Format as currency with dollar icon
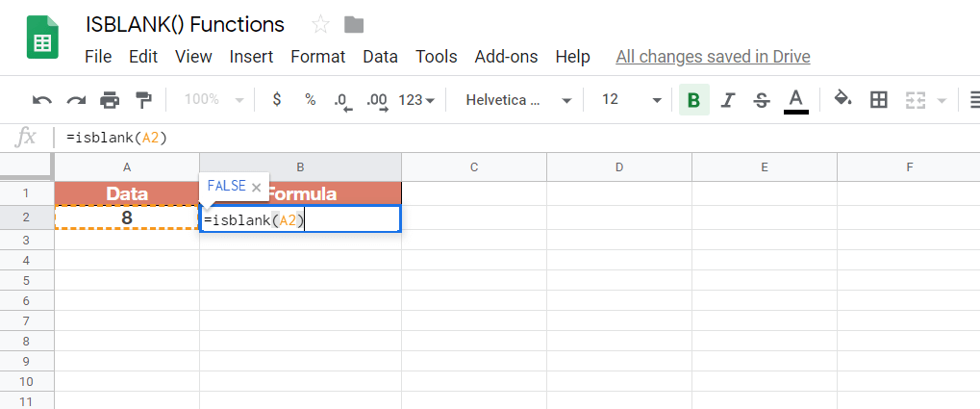Screen dimensions: 980x409 [277, 99]
